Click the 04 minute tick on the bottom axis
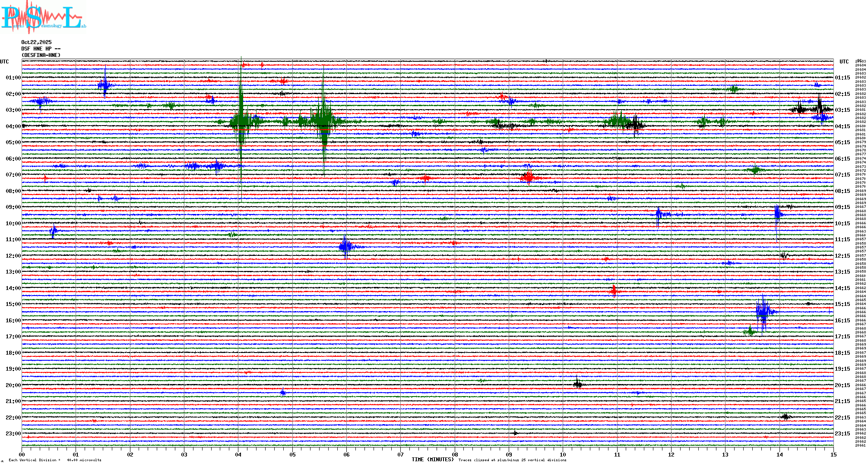Screen dimensions: 868x466 pyautogui.click(x=238, y=454)
